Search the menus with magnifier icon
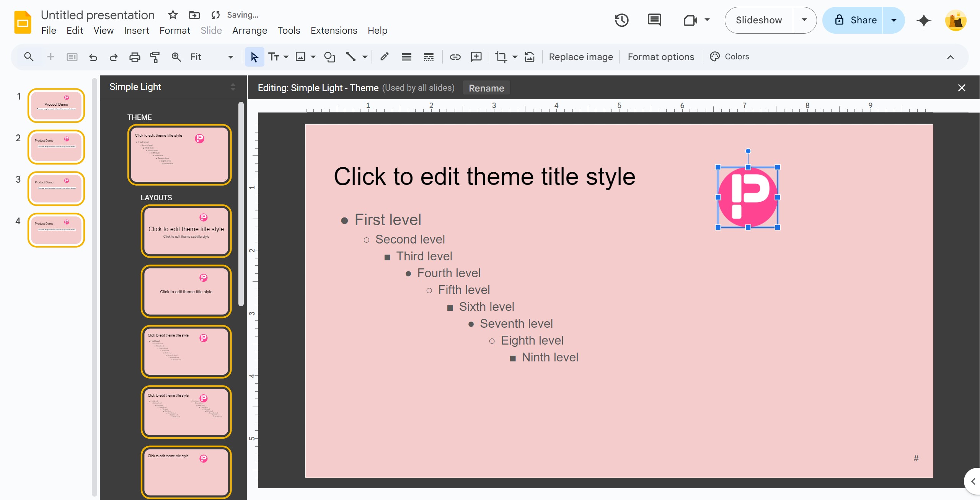This screenshot has height=500, width=980. coord(29,57)
